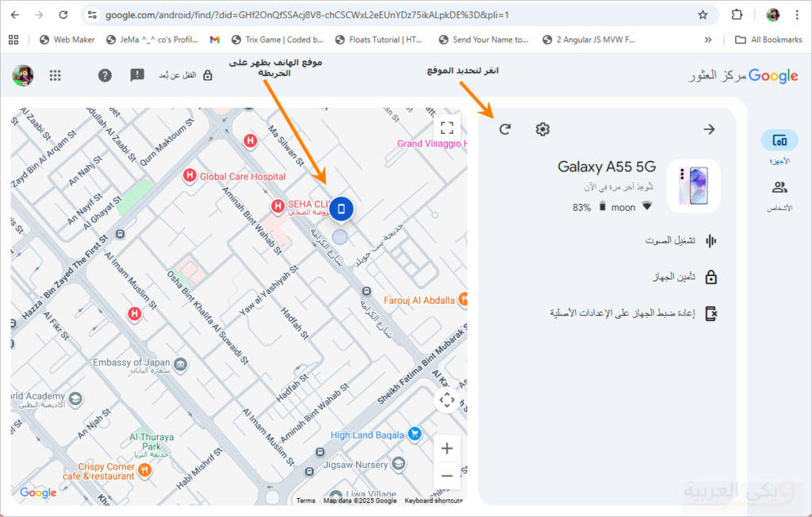Screen dimensions: 812x517
Task: Send feedback via the exclamation bubble icon
Action: [x=137, y=75]
